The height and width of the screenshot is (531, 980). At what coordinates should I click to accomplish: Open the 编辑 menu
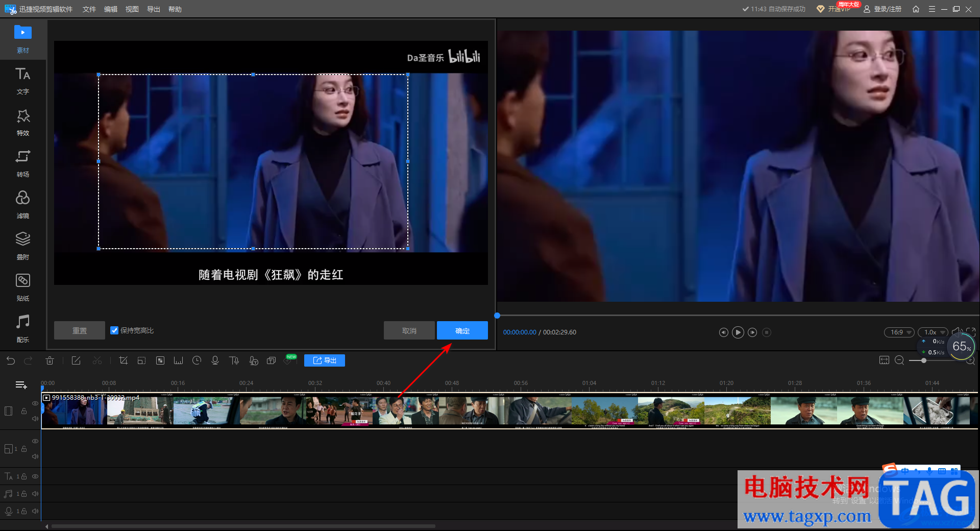pos(111,9)
